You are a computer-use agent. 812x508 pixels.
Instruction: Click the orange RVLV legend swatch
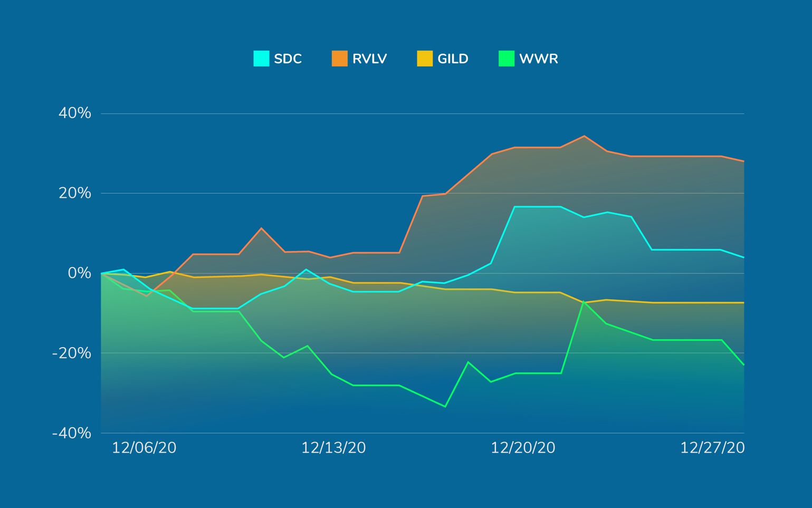[340, 59]
